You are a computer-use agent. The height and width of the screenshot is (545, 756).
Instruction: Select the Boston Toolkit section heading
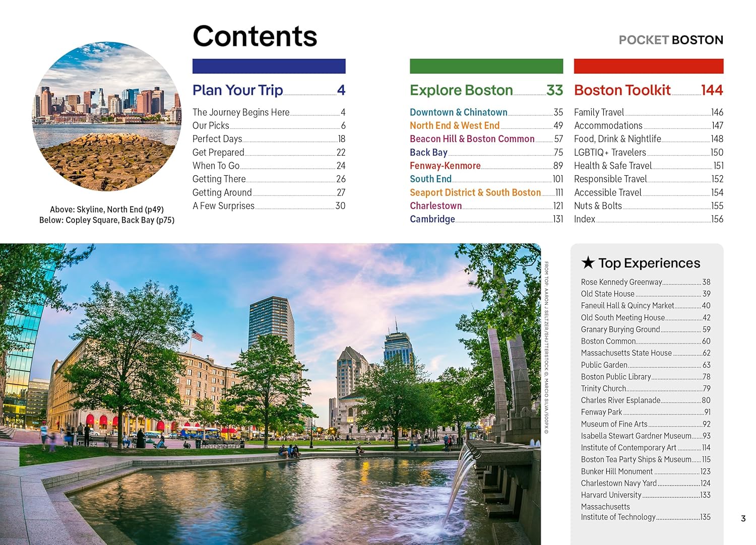click(x=622, y=90)
